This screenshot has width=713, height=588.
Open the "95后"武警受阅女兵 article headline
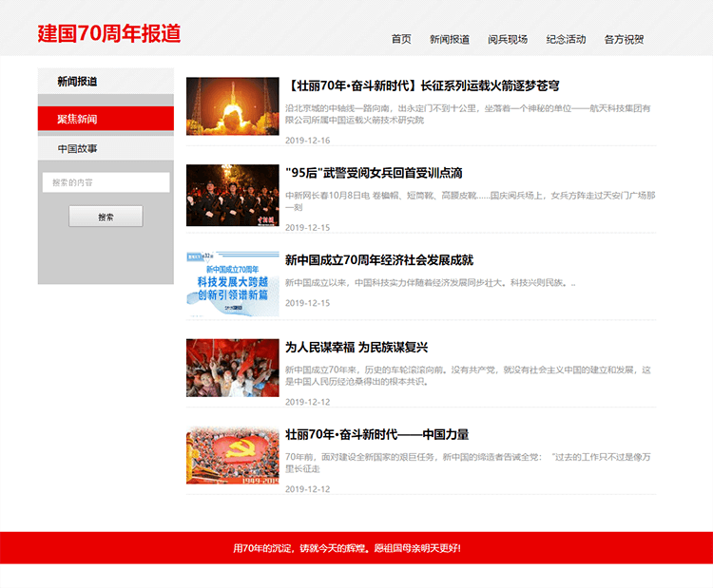click(x=374, y=173)
